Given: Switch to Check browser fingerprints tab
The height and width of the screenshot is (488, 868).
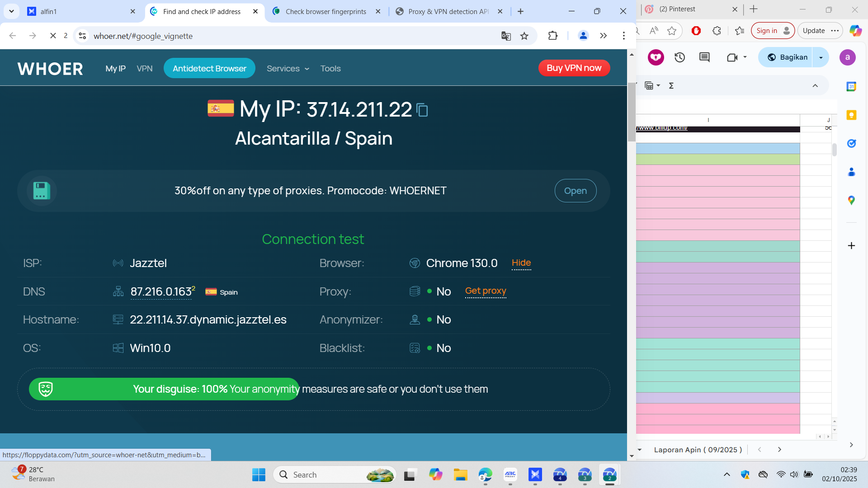Looking at the screenshot, I should pyautogui.click(x=325, y=11).
